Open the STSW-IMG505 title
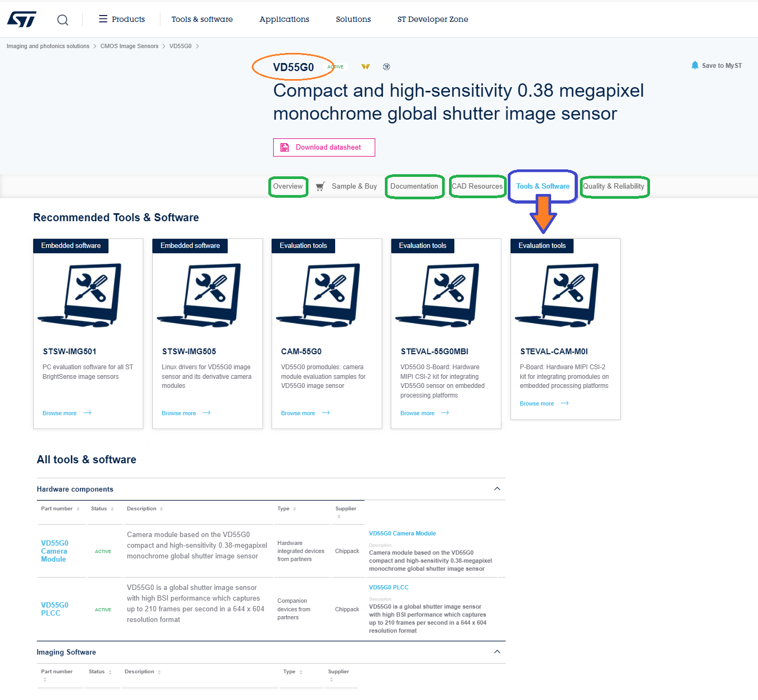Screen dimensions: 758x700 (189, 352)
